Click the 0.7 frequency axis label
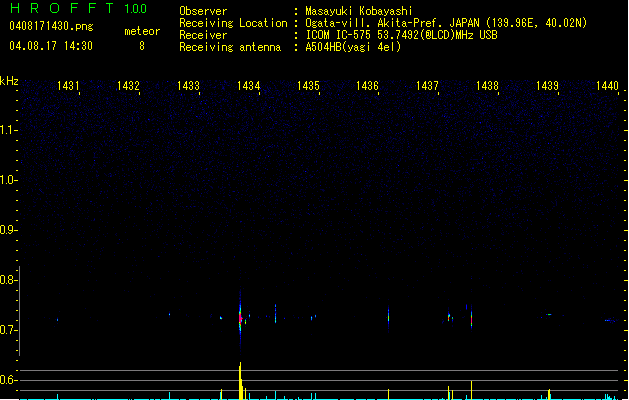The image size is (629, 400). (x=8, y=330)
